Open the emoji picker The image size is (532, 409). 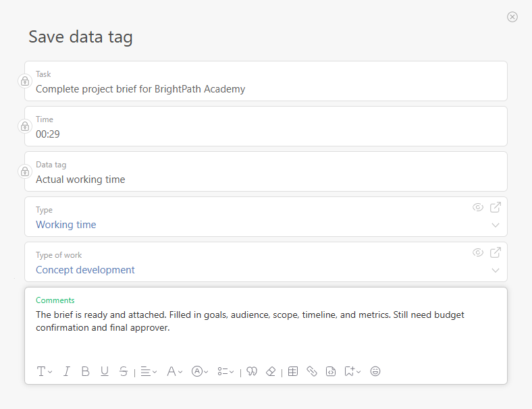point(375,371)
